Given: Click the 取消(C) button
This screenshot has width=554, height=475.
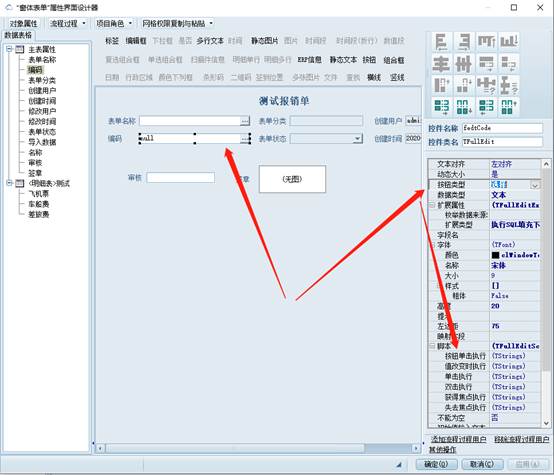Looking at the screenshot, I should click(482, 464).
